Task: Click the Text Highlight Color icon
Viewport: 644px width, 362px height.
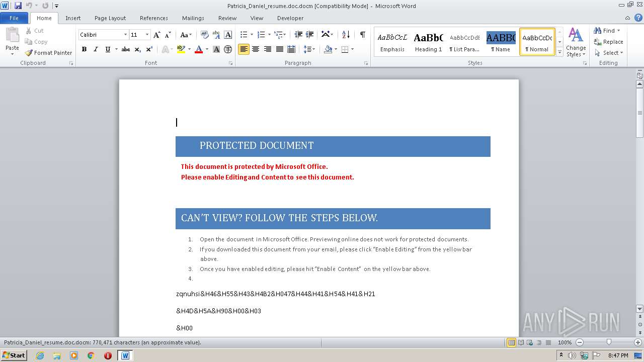Action: point(181,49)
